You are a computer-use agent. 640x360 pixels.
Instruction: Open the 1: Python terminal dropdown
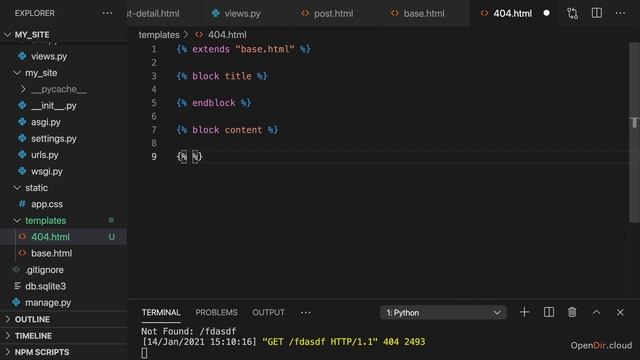click(x=443, y=313)
